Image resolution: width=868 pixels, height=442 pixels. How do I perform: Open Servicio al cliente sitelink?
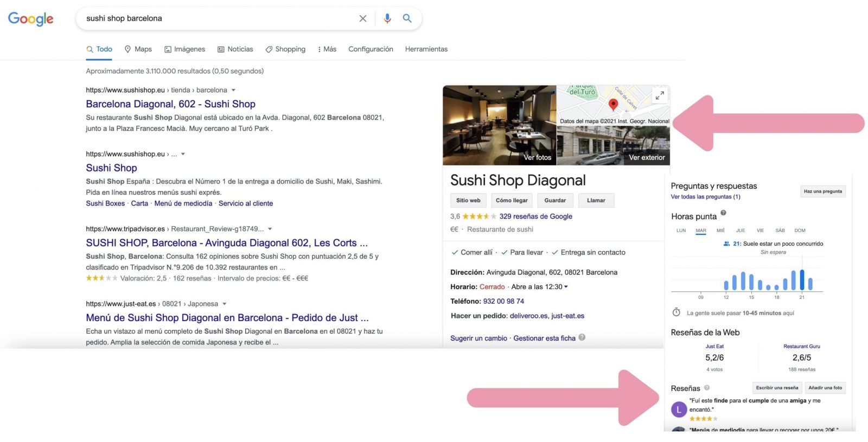click(246, 203)
